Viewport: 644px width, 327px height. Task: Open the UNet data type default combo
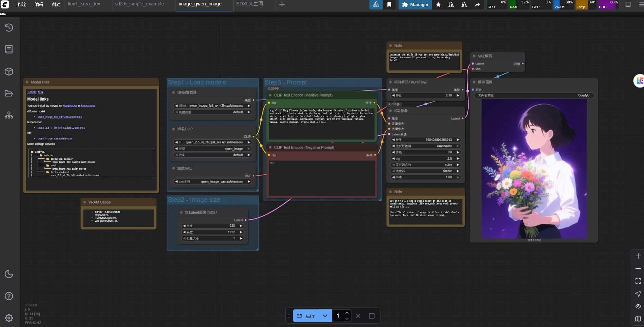click(x=213, y=112)
